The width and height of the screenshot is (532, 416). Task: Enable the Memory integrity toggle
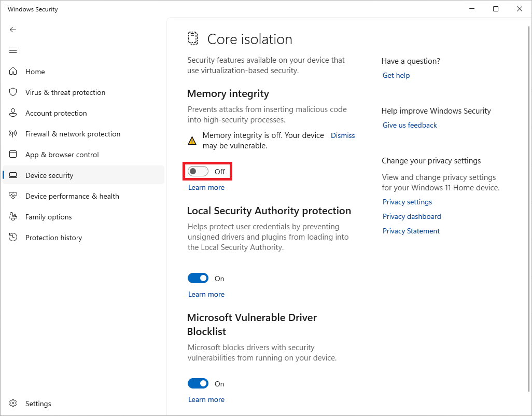pos(198,171)
